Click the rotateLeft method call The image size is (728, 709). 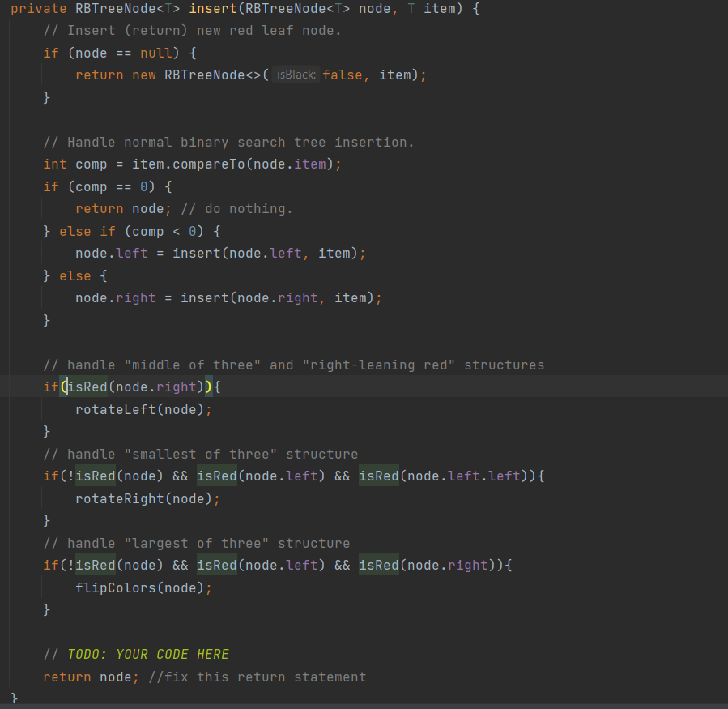coord(118,409)
